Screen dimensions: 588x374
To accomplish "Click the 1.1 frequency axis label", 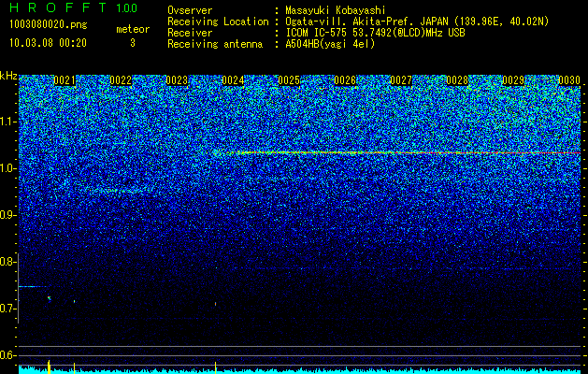I will (8, 122).
